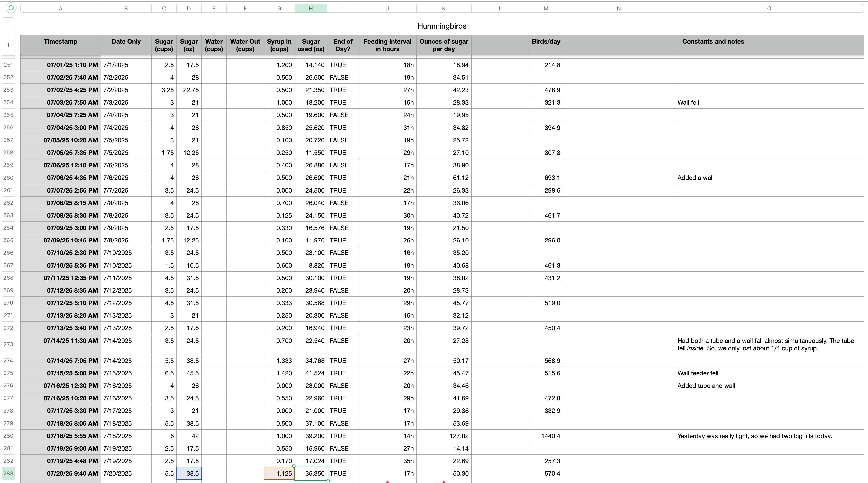Select Birds/day value 214.8
The height and width of the screenshot is (483, 868).
pyautogui.click(x=546, y=65)
